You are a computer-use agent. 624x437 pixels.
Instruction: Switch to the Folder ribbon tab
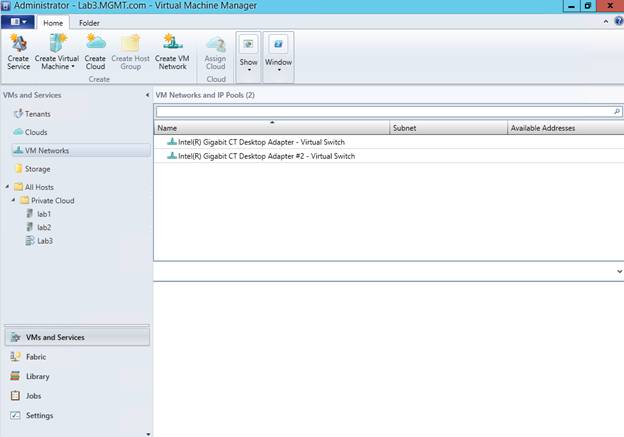[x=89, y=23]
